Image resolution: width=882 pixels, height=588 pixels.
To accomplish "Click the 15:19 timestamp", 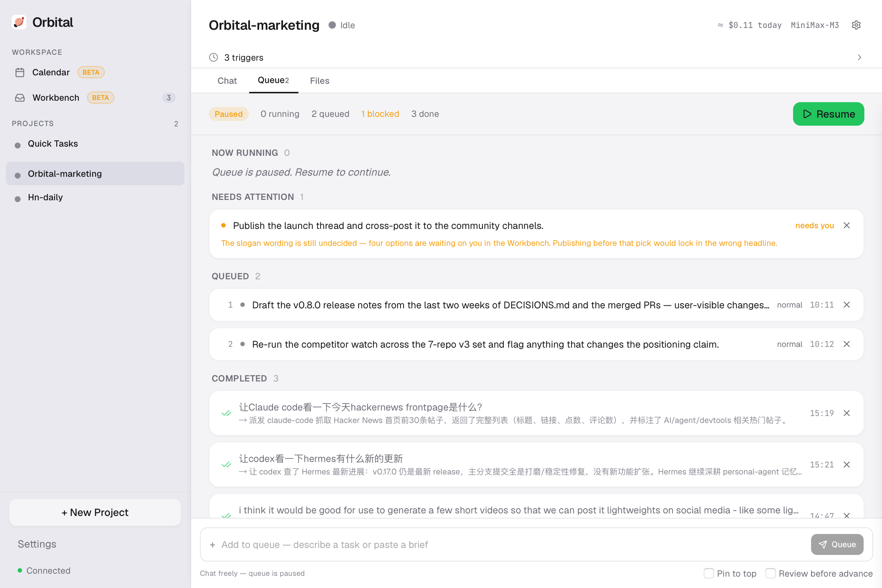I will pos(822,413).
